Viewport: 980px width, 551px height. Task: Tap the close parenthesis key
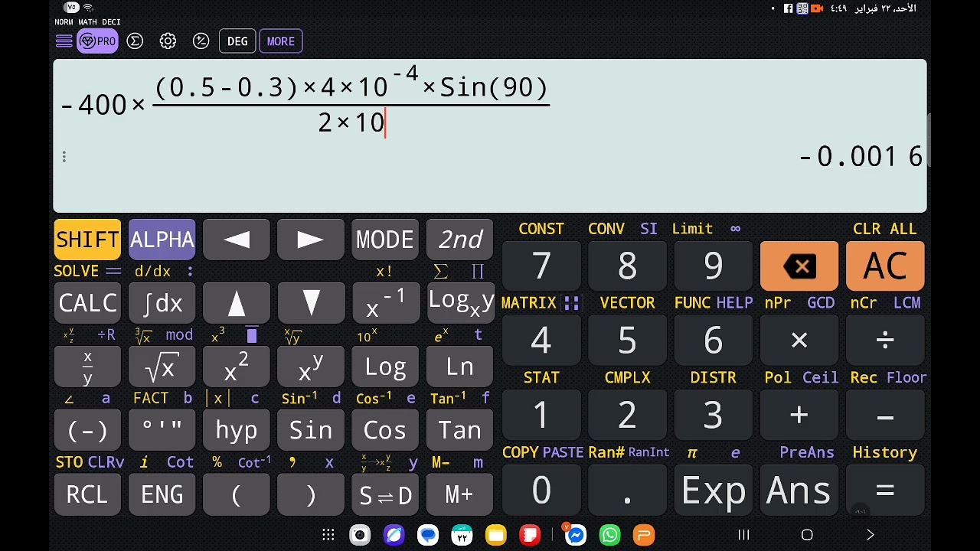311,494
